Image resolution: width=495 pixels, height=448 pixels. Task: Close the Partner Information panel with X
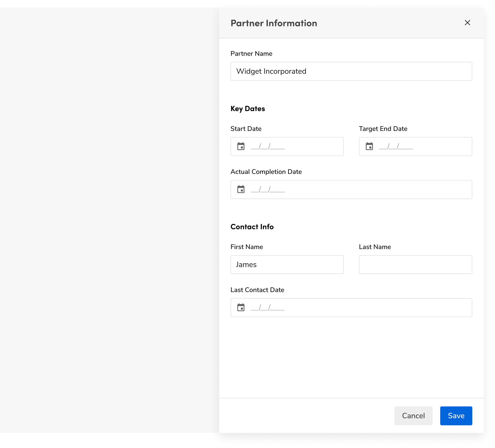(x=467, y=23)
